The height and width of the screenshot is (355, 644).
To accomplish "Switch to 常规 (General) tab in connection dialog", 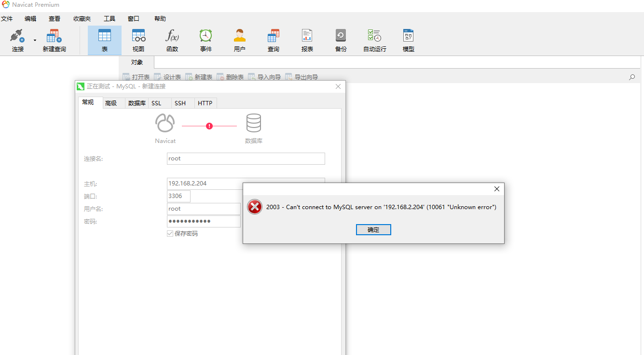I will tap(90, 102).
